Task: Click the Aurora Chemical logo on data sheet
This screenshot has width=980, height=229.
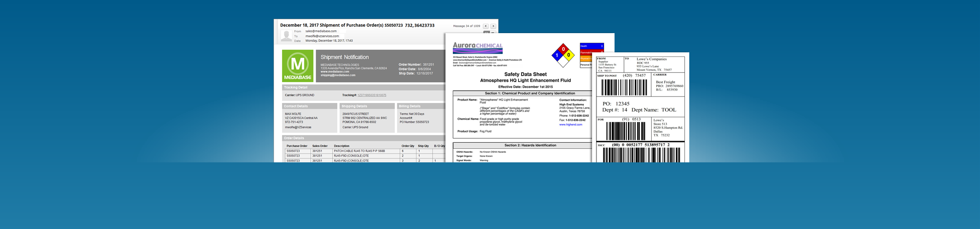Action: [x=478, y=48]
